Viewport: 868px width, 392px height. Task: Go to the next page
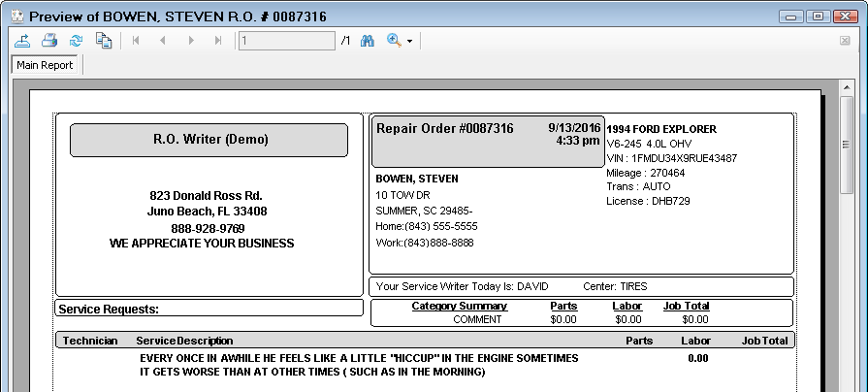[x=191, y=41]
